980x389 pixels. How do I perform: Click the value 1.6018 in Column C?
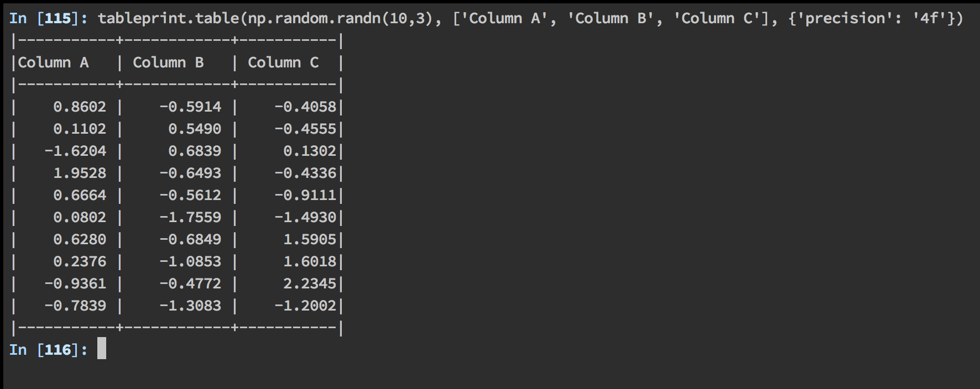(310, 261)
